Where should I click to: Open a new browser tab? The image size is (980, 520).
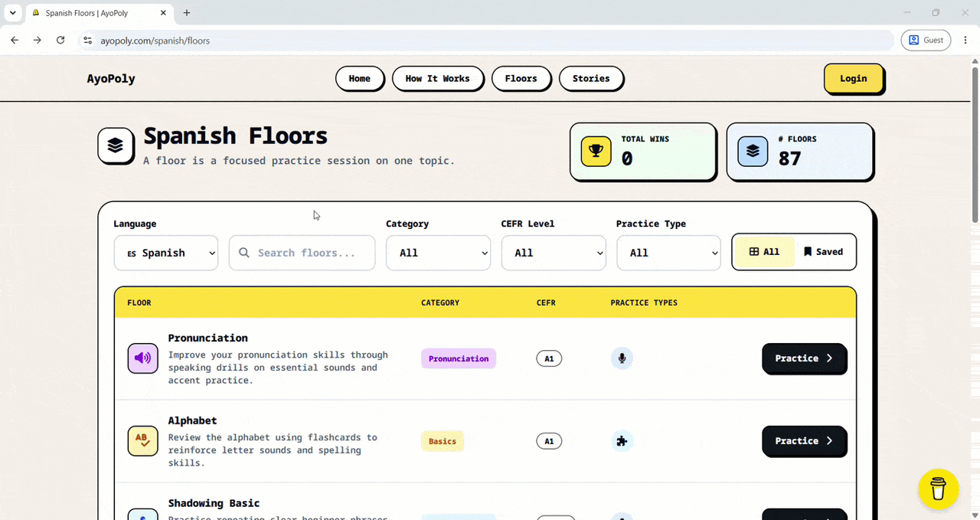tap(187, 13)
